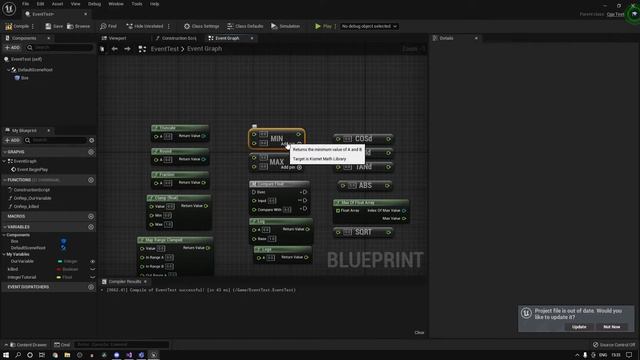640x360 pixels.
Task: Select ConstructionScript in Functions list
Action: [29, 190]
